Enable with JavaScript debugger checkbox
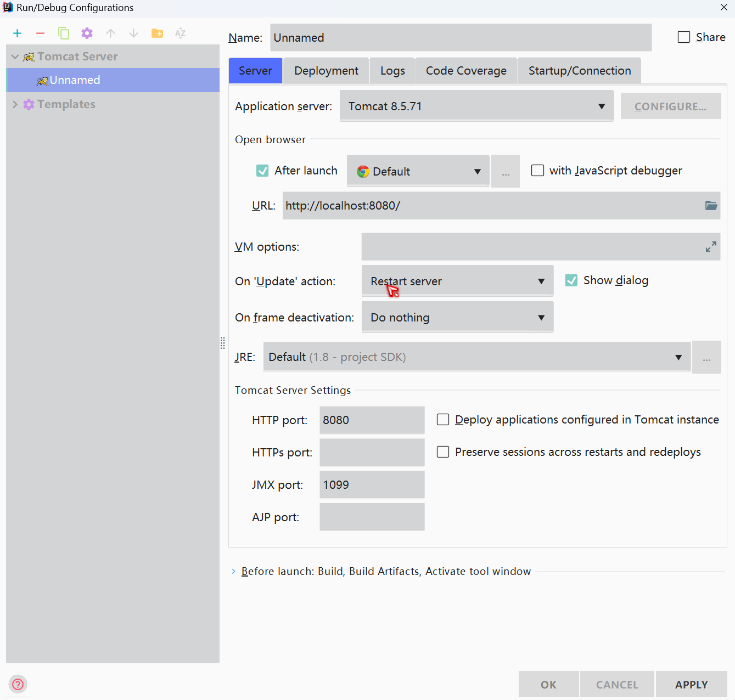Viewport: 735px width, 700px height. 538,171
